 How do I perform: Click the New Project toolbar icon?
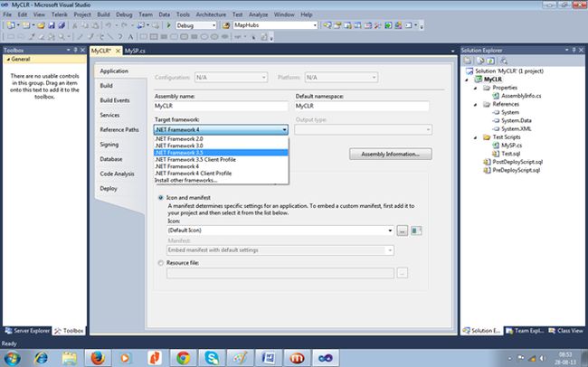[x=11, y=25]
